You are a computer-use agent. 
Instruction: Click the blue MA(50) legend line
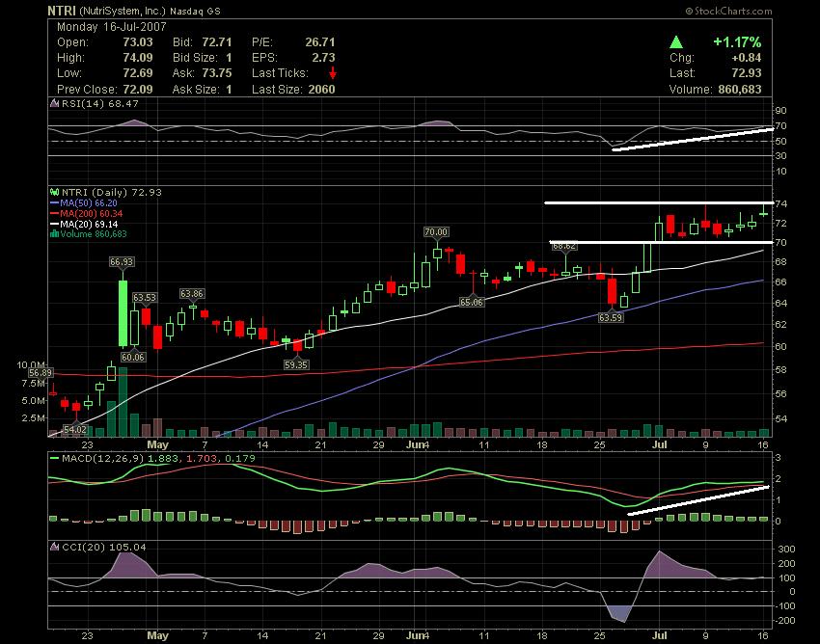pyautogui.click(x=54, y=202)
